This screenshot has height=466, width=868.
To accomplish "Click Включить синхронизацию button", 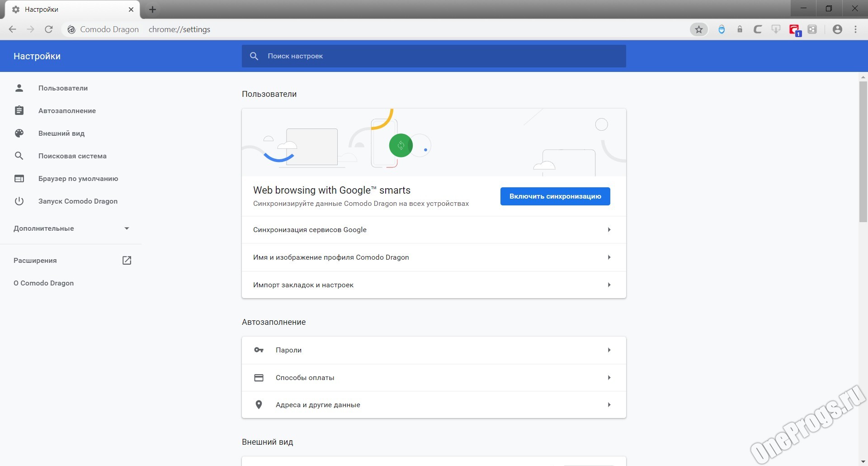I will [x=555, y=196].
